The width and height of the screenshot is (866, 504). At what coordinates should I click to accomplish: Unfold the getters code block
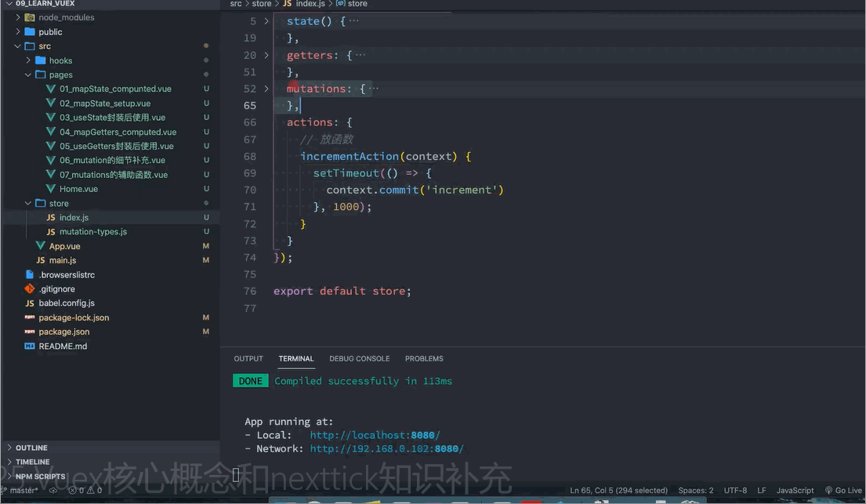click(266, 55)
